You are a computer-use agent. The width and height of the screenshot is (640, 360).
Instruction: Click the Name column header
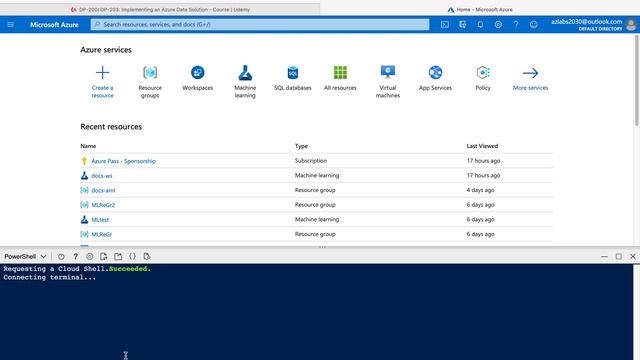point(88,146)
